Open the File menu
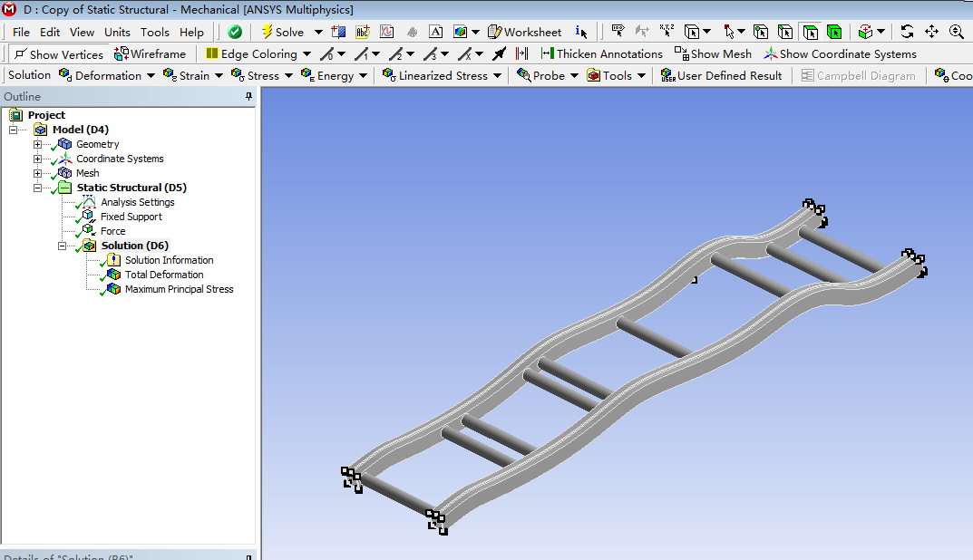The width and height of the screenshot is (973, 560). point(21,33)
